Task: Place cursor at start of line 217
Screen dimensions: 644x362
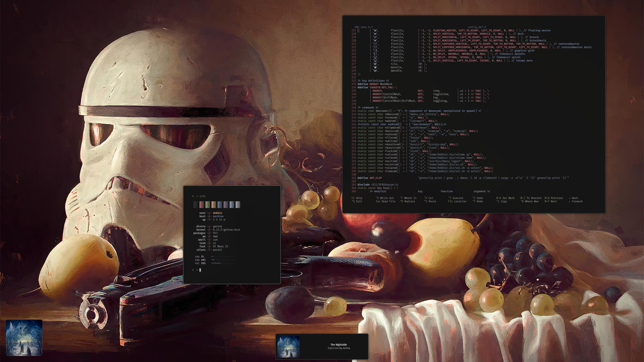Action: click(x=358, y=30)
